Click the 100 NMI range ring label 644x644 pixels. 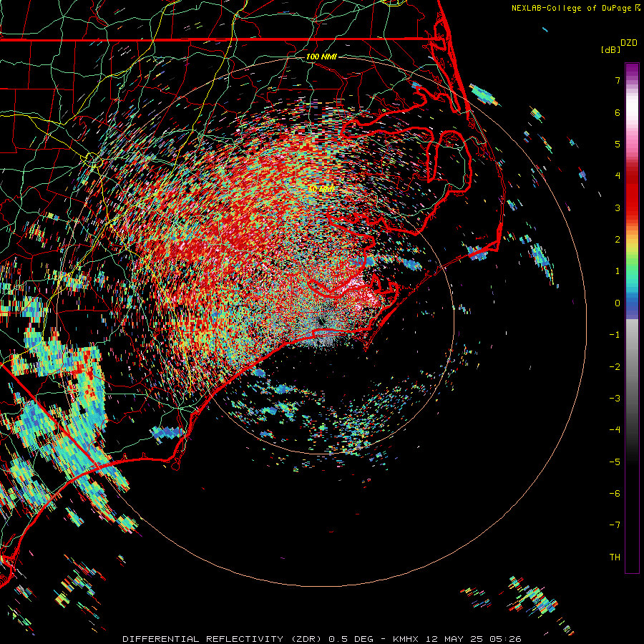(321, 57)
